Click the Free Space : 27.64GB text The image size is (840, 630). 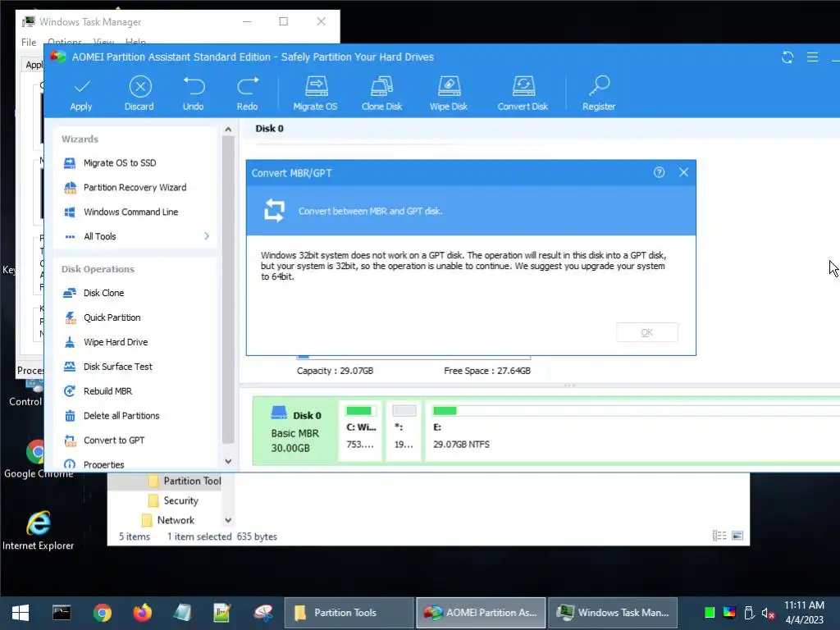tap(487, 371)
